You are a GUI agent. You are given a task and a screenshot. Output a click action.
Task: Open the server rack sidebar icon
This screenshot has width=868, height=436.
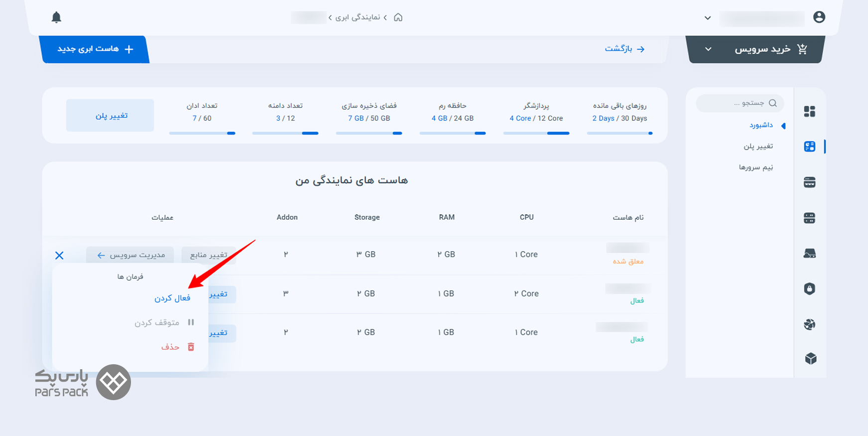pos(809,218)
